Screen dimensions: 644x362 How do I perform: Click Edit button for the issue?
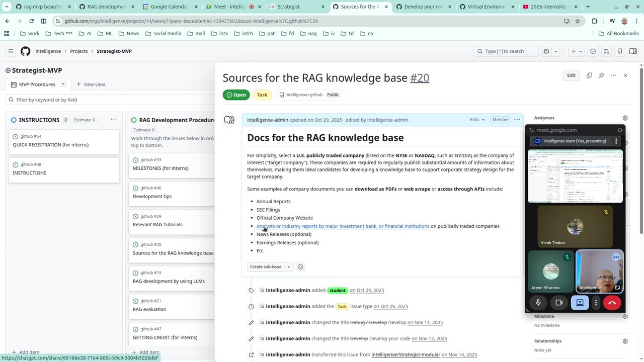coord(571,75)
